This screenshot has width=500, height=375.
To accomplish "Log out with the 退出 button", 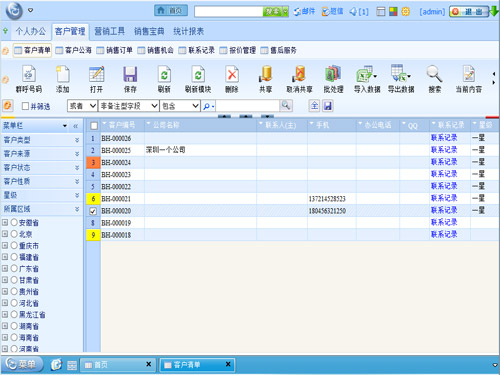I will 469,12.
